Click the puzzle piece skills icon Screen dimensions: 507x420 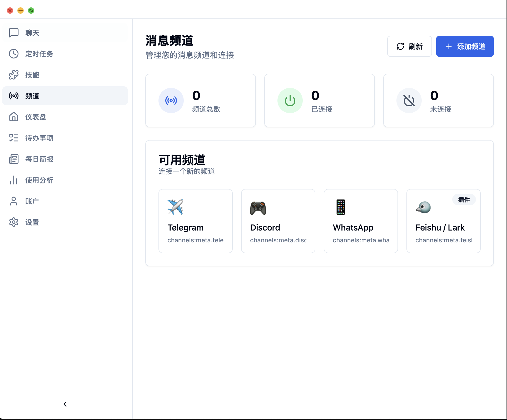[14, 75]
